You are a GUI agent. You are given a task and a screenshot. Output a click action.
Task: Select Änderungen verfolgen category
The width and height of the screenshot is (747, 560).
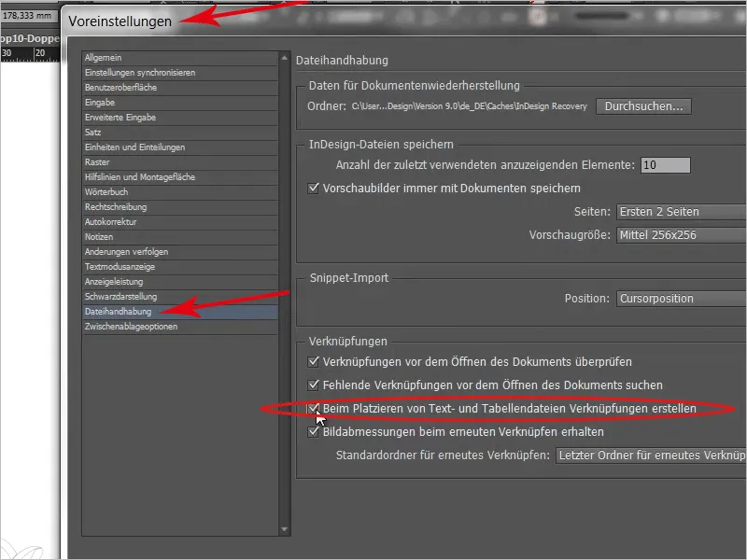click(180, 252)
